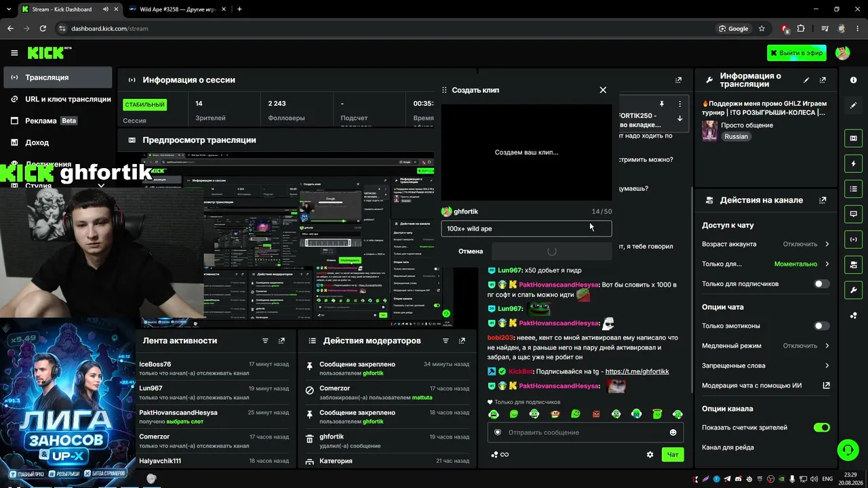The height and width of the screenshot is (488, 868).
Task: Toggle Только для подписчиков switch
Action: 821,284
